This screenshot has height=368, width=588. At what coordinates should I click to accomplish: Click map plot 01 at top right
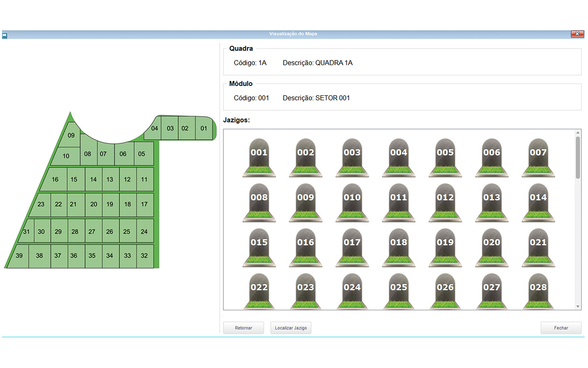point(204,128)
